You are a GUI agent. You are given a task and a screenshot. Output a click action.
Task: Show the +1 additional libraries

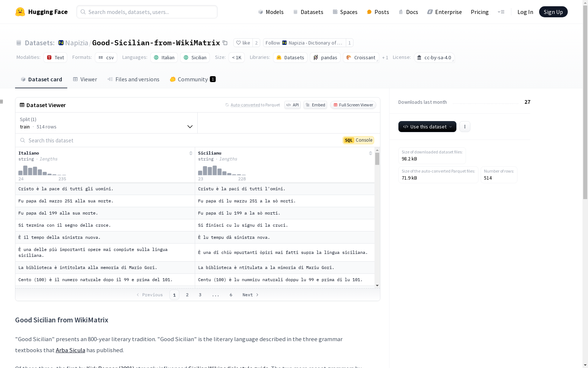385,58
